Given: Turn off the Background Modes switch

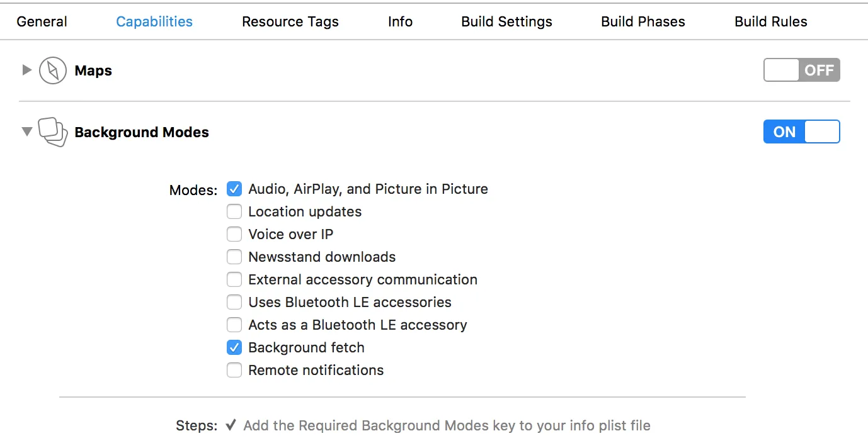Looking at the screenshot, I should [x=801, y=132].
